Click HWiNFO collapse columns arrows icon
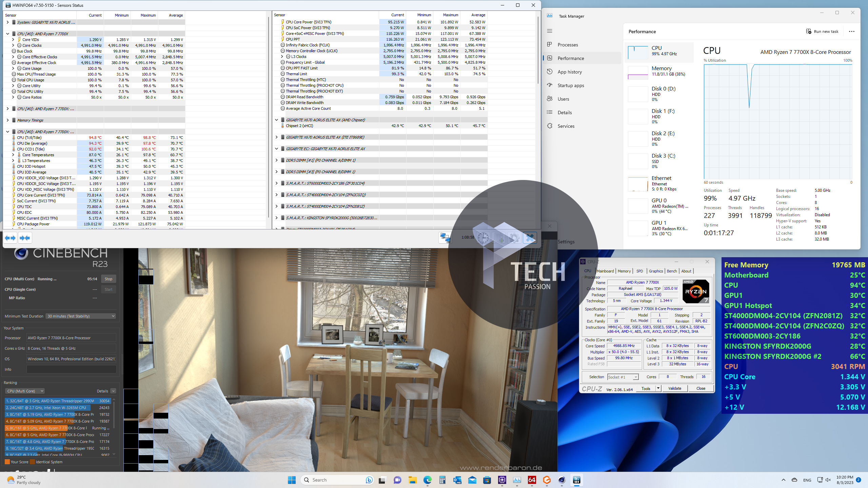 click(x=25, y=238)
